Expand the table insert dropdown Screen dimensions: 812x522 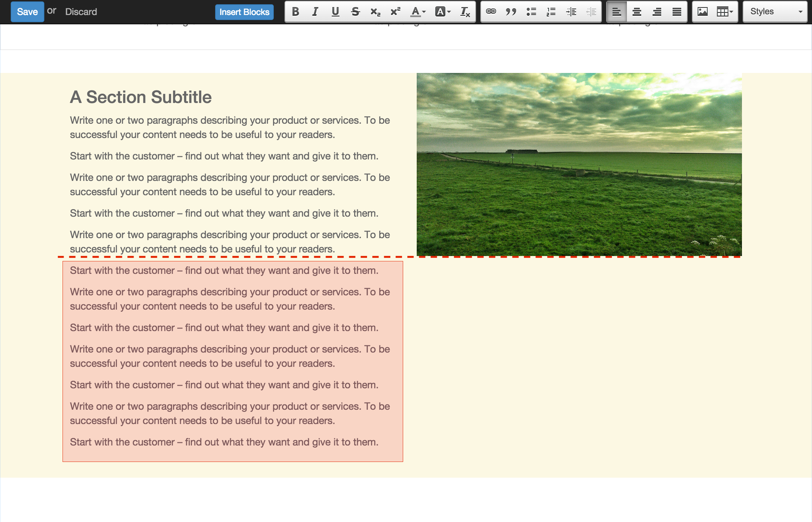pyautogui.click(x=725, y=12)
